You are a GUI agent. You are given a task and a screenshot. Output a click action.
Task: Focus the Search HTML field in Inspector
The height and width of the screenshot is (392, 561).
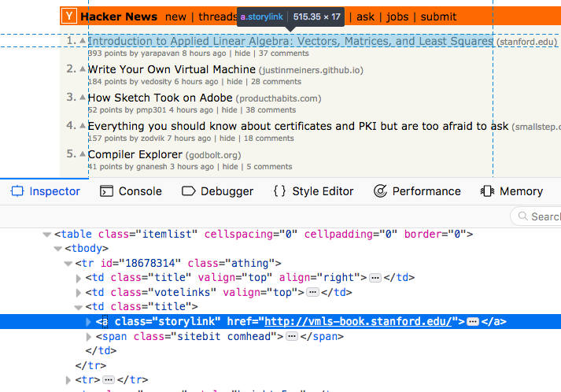[536, 216]
